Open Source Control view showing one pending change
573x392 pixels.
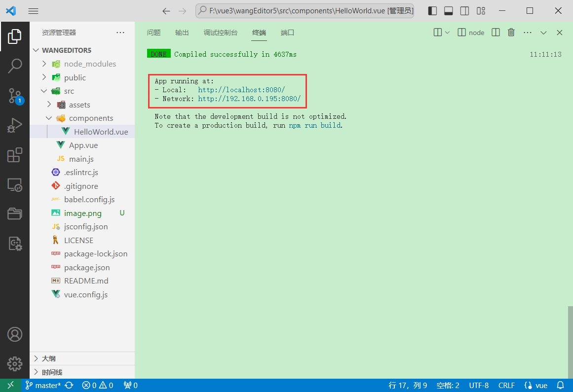point(15,96)
